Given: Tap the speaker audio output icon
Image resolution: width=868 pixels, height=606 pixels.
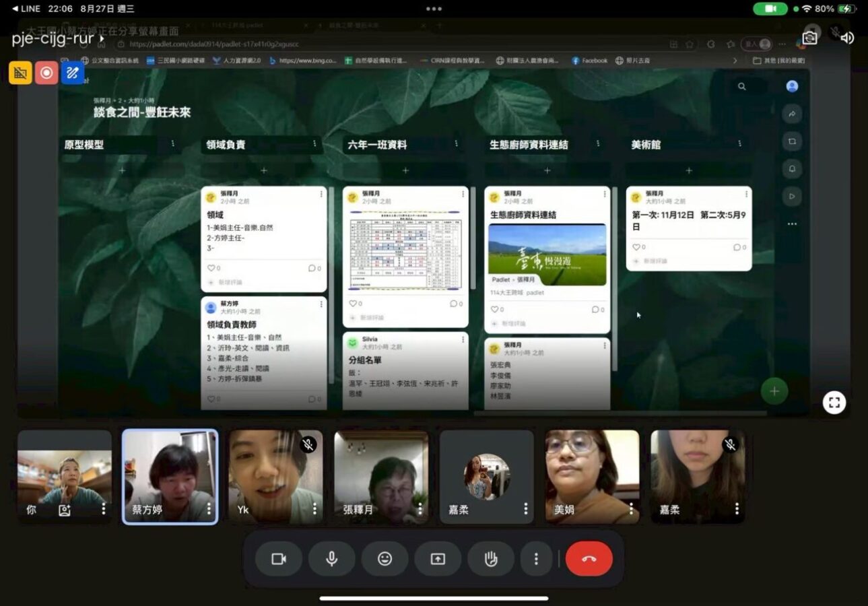Looking at the screenshot, I should click(x=847, y=38).
